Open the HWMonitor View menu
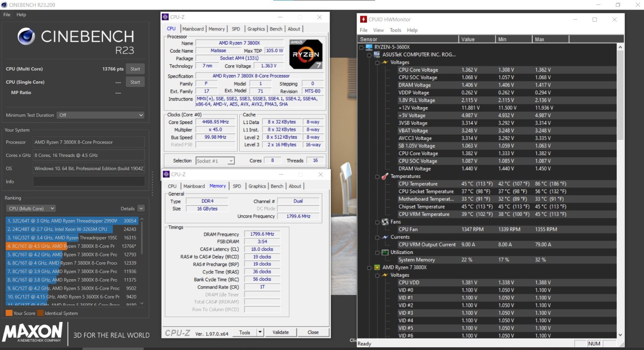The image size is (644, 350). 378,30
